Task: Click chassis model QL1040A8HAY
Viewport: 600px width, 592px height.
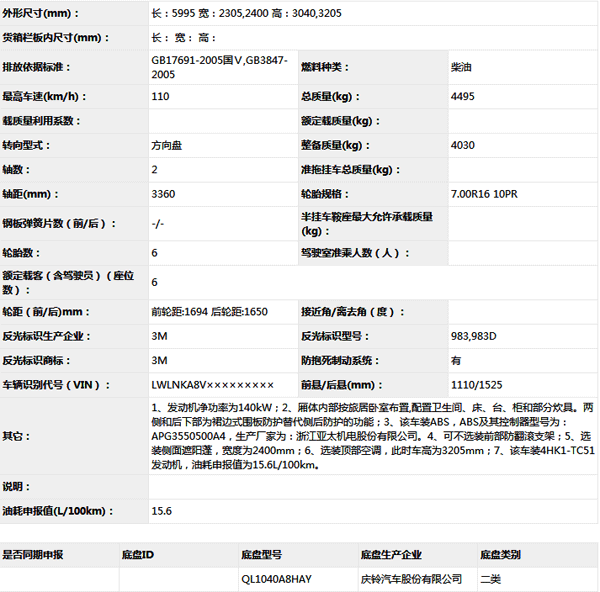Action: point(276,578)
